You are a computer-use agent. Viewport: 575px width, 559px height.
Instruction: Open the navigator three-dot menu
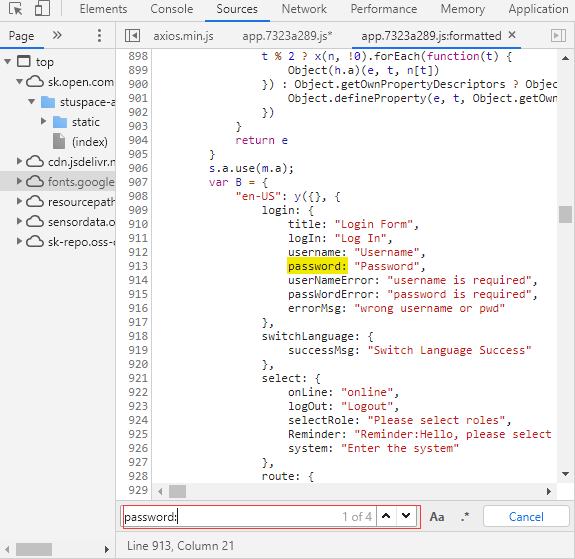pos(99,36)
